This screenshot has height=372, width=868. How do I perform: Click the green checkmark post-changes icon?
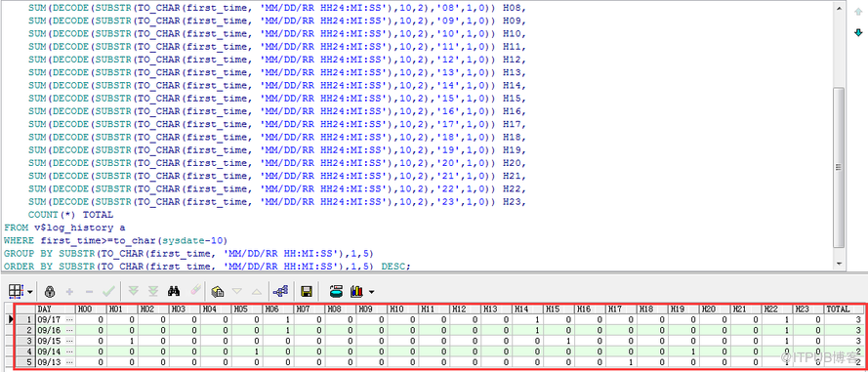point(108,291)
